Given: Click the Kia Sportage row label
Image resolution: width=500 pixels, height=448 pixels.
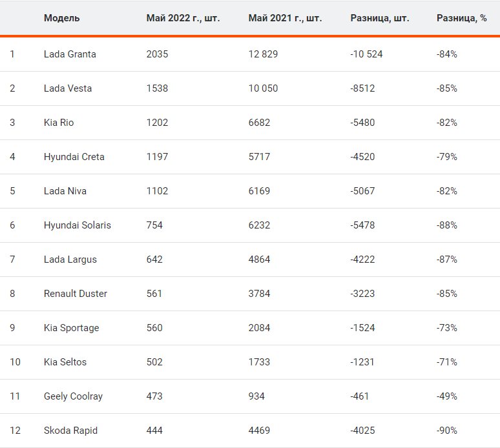Looking at the screenshot, I should tap(72, 328).
